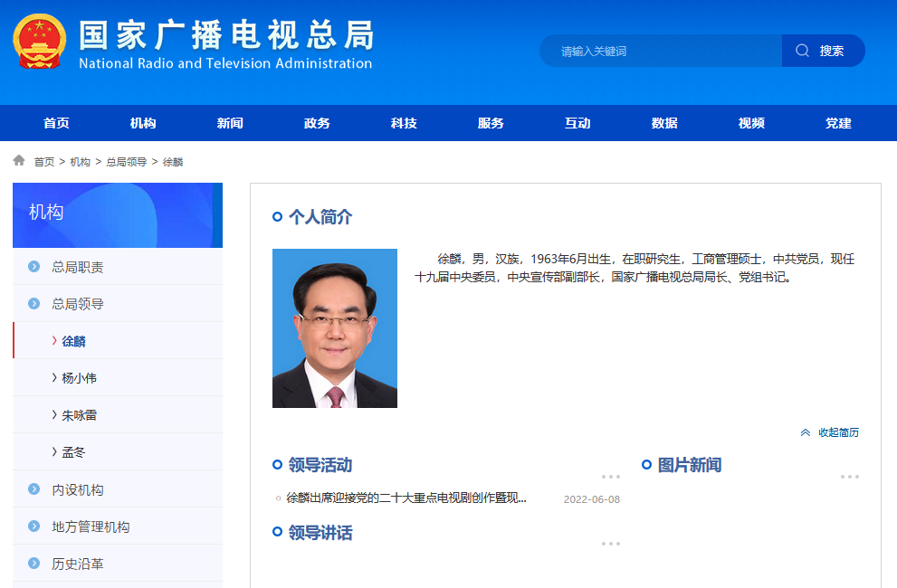Image resolution: width=897 pixels, height=588 pixels.
Task: Open more items for 领导讲话 via three dots
Action: 611,544
